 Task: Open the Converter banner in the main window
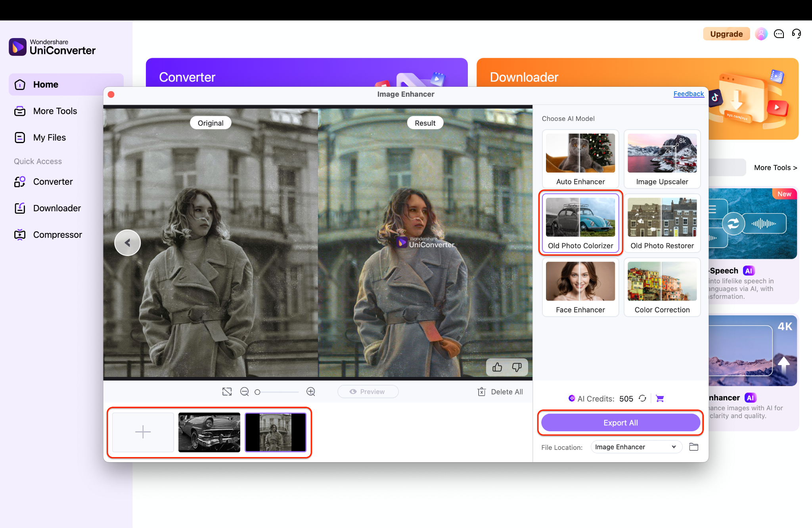306,73
